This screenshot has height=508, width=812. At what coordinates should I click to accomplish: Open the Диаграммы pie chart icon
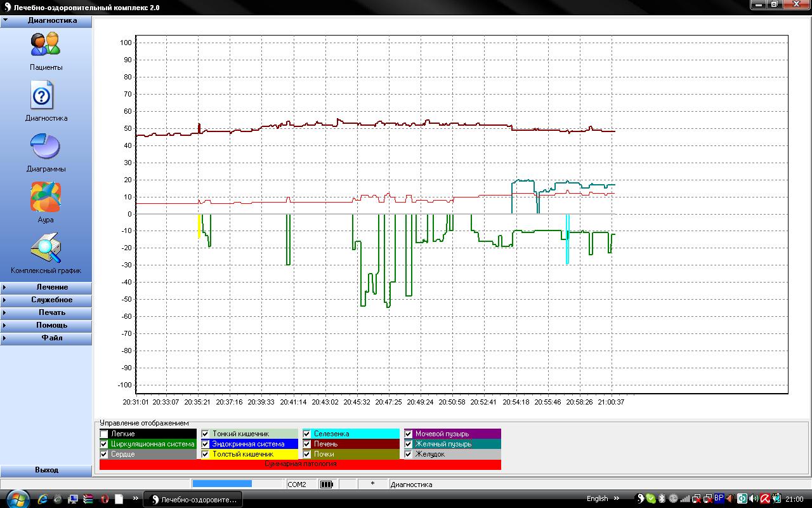tap(45, 147)
